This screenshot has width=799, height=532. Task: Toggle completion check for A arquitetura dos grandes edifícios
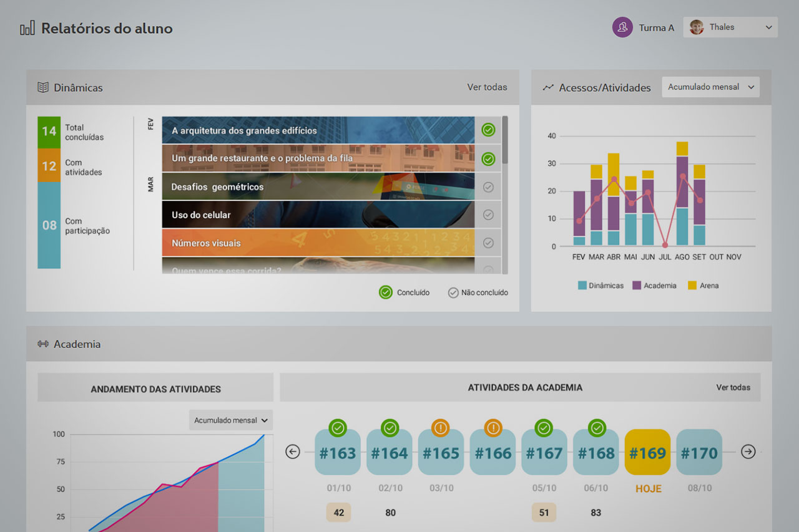pyautogui.click(x=488, y=130)
